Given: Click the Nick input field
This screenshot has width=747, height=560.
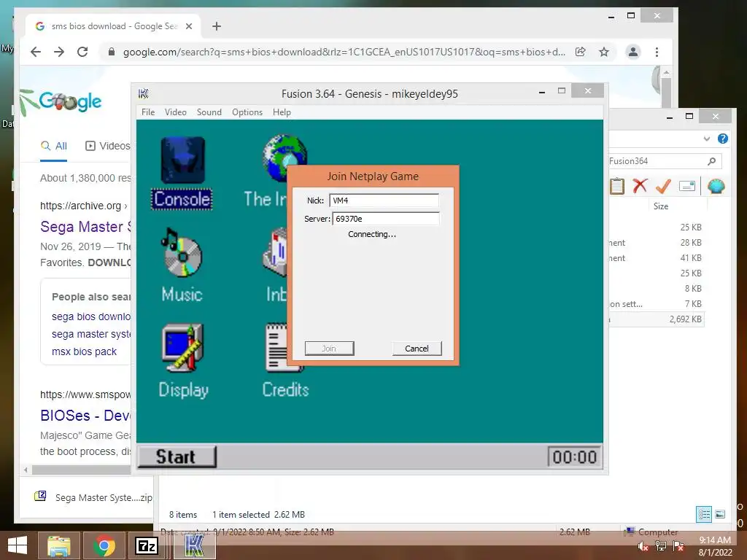Looking at the screenshot, I should tap(384, 201).
